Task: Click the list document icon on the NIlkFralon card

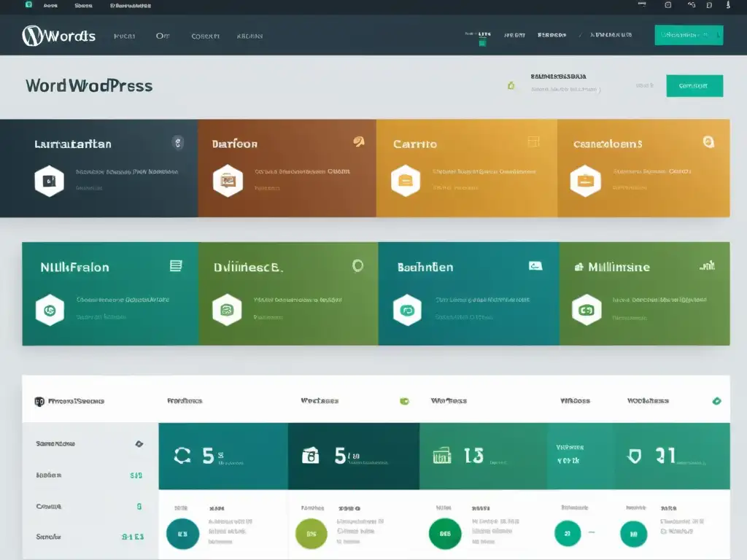Action: tap(176, 265)
